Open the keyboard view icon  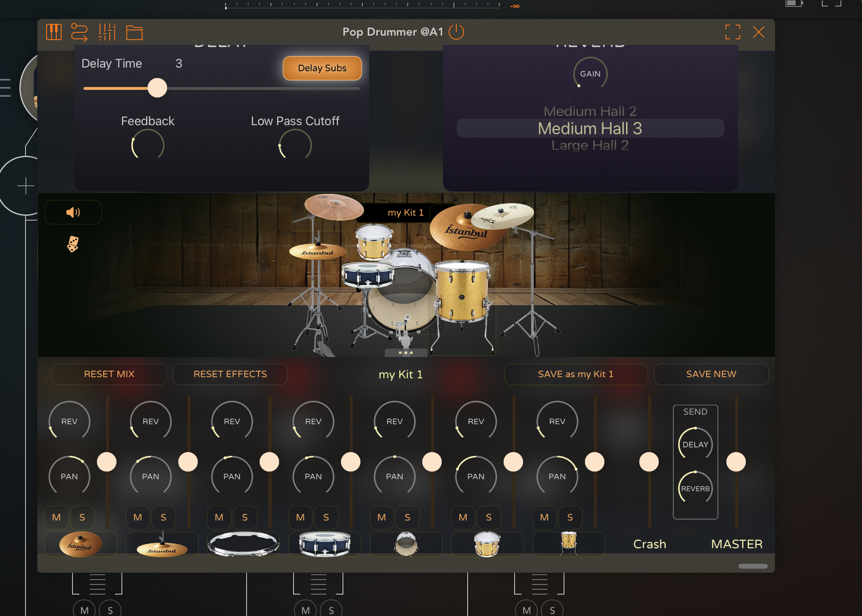[x=54, y=32]
